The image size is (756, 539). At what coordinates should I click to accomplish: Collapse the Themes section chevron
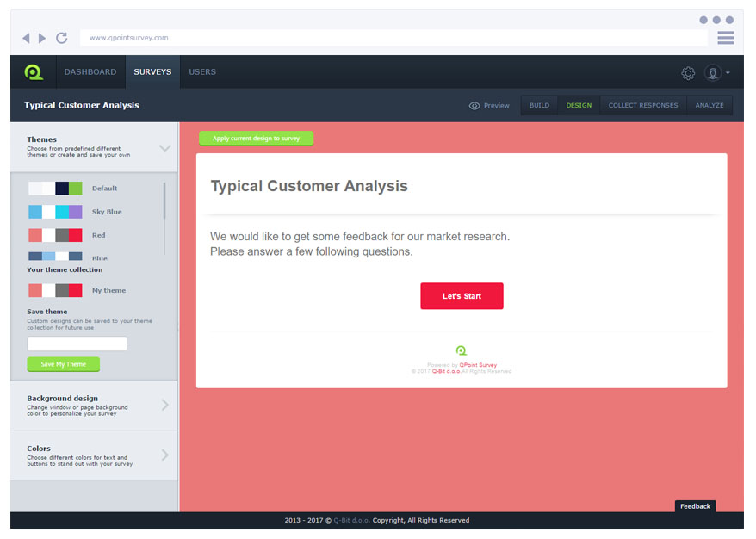pos(165,148)
